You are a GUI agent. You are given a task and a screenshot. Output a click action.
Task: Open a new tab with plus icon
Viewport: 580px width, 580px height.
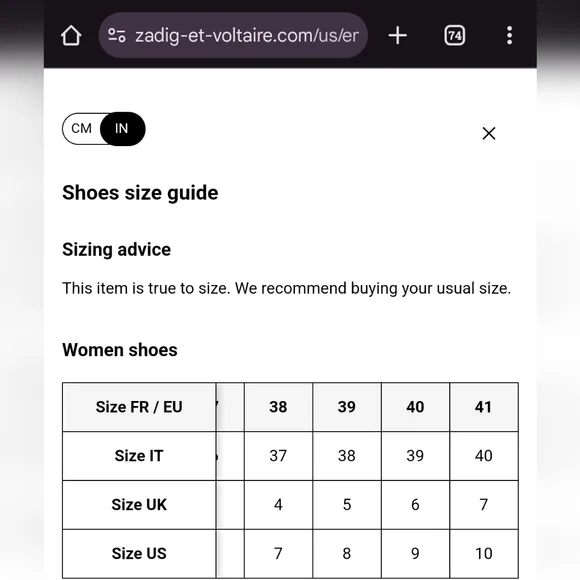point(398,36)
